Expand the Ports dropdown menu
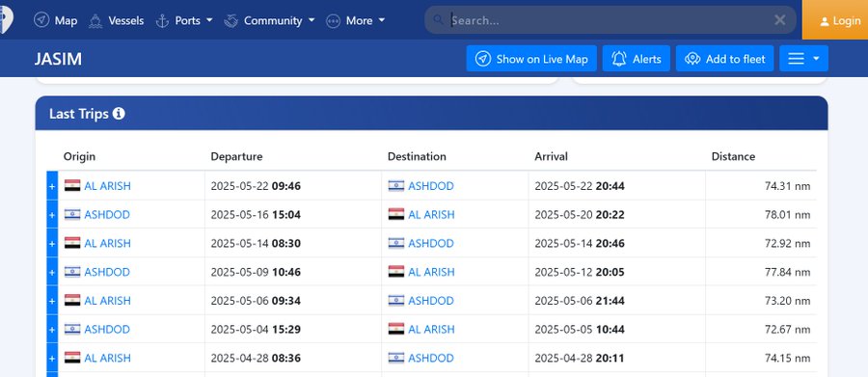The image size is (868, 377). [184, 20]
